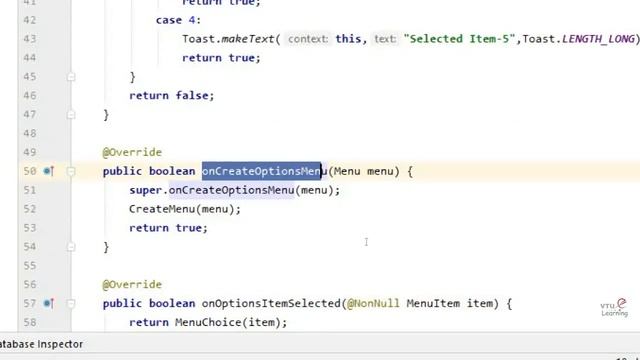Click 'return false;' on line 46
The width and height of the screenshot is (640, 360).
[172, 96]
